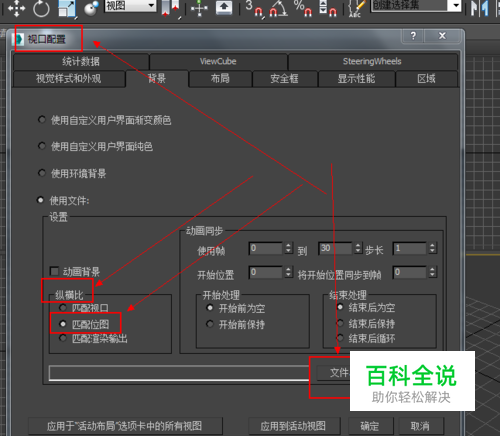
Task: Close the 视口配置 dialog with X
Action: pos(442,35)
